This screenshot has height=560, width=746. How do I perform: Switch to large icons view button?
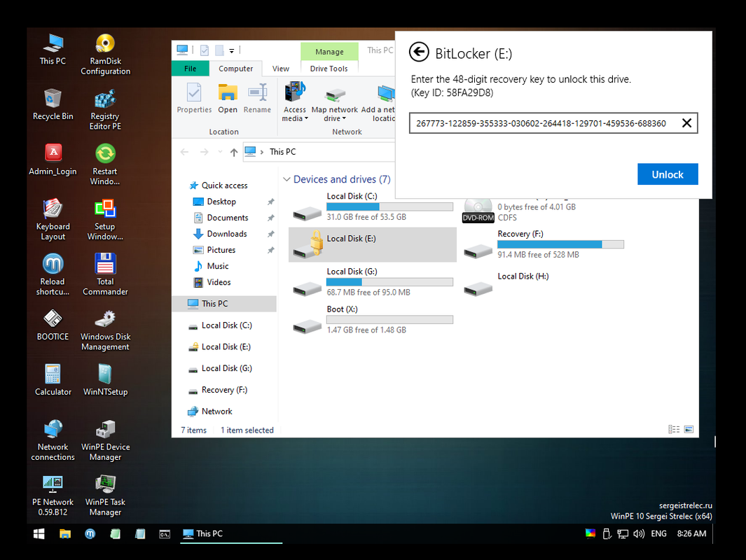(689, 429)
